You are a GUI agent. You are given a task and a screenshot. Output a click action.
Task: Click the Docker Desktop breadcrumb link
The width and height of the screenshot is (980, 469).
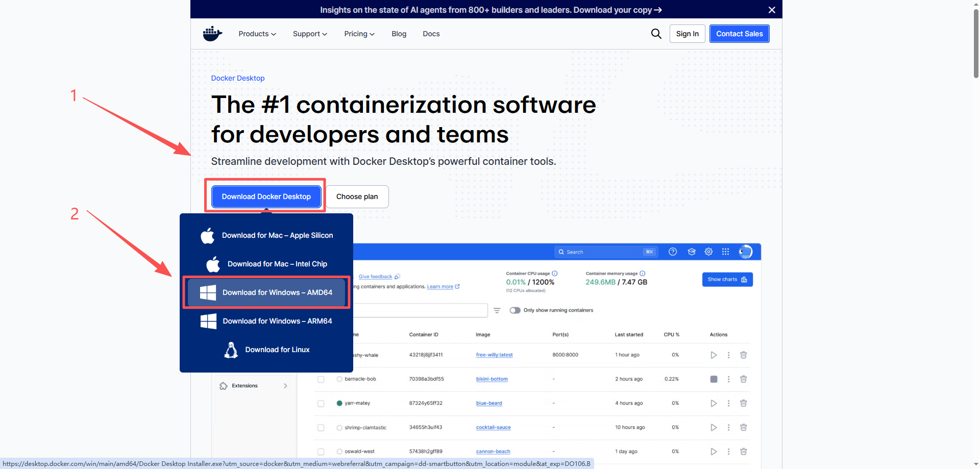pos(238,78)
